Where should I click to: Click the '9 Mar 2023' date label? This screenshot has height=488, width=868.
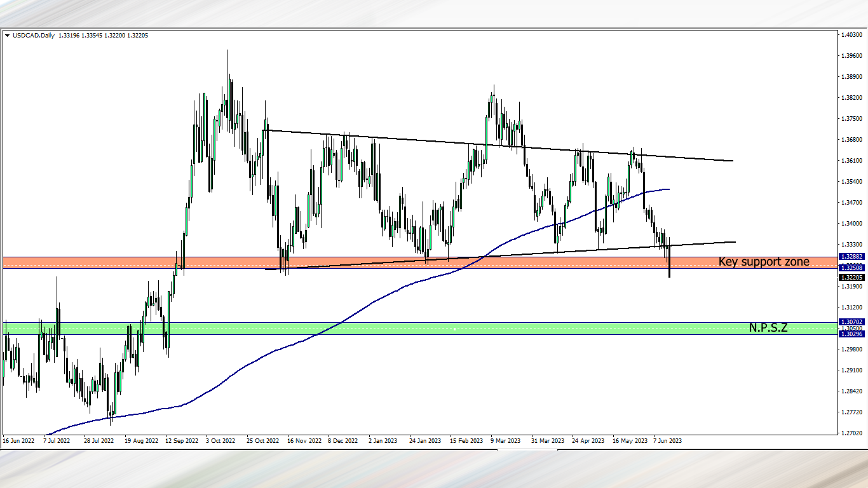click(506, 440)
